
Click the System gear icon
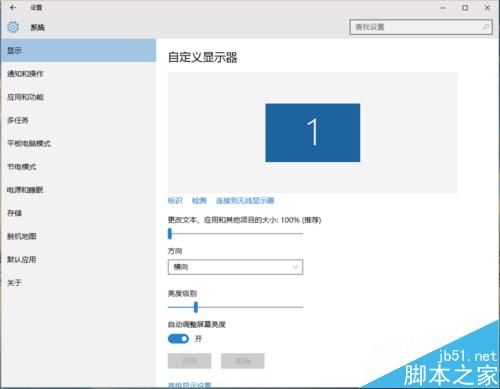coord(13,27)
